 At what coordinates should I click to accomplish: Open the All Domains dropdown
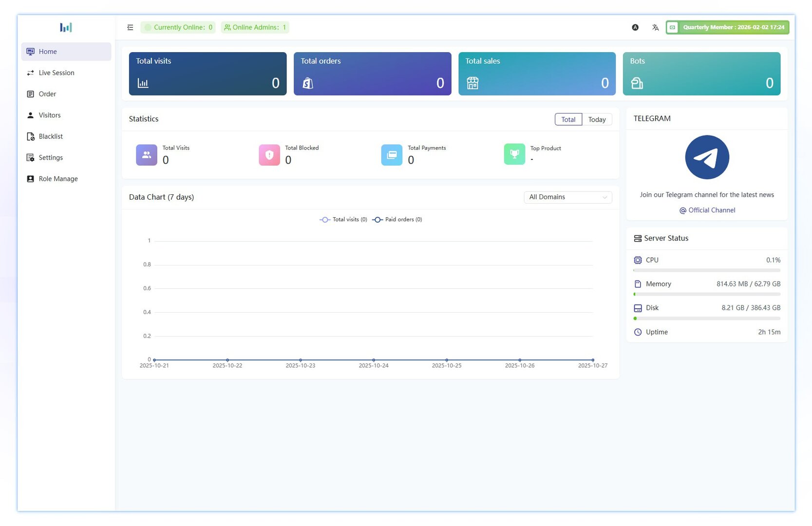click(x=567, y=197)
